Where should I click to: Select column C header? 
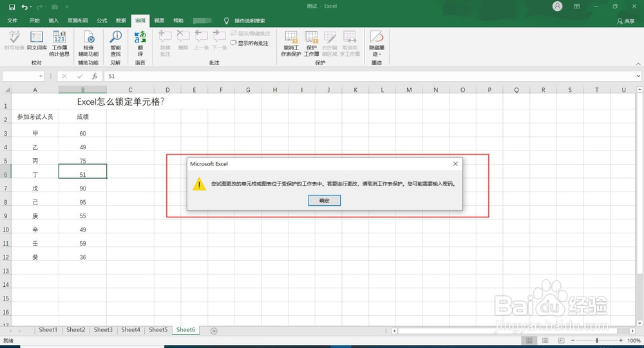coord(130,89)
